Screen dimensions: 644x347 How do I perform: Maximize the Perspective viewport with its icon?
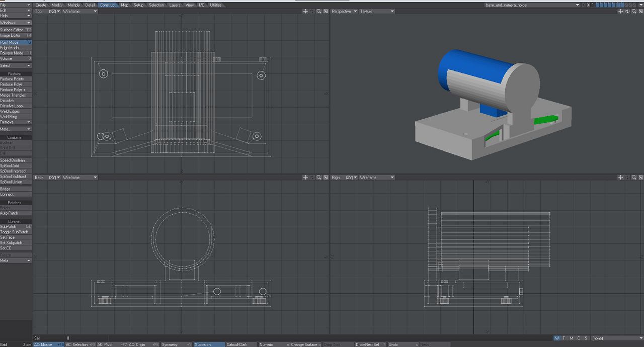click(x=640, y=11)
